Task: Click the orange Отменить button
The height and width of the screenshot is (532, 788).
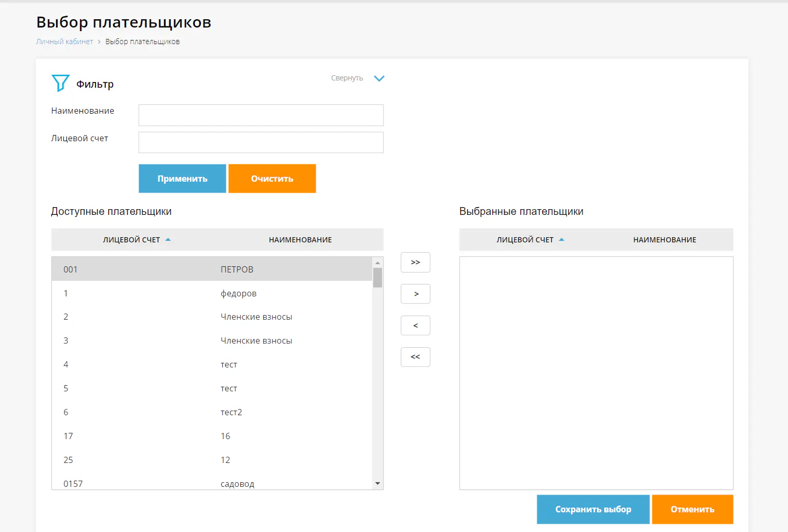Action: pyautogui.click(x=692, y=510)
